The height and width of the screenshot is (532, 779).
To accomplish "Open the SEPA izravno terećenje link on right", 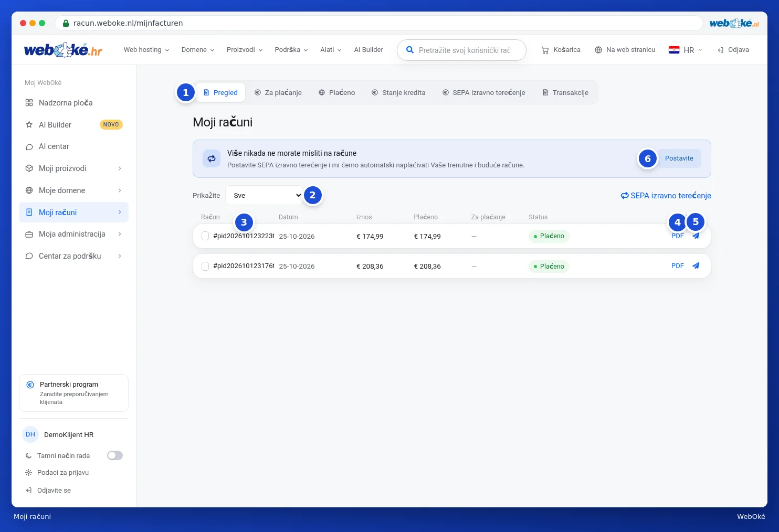I will click(666, 196).
